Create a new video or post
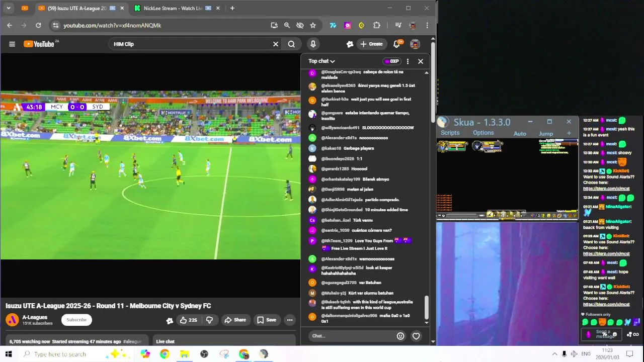 (x=372, y=44)
